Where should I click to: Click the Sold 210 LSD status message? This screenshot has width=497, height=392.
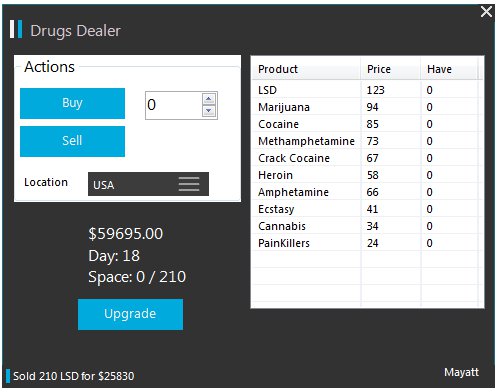tap(74, 376)
